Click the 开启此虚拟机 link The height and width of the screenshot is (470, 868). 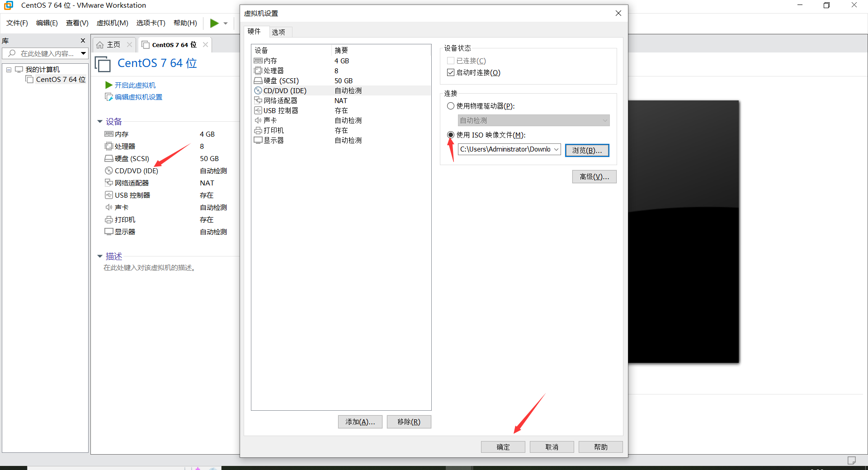135,85
